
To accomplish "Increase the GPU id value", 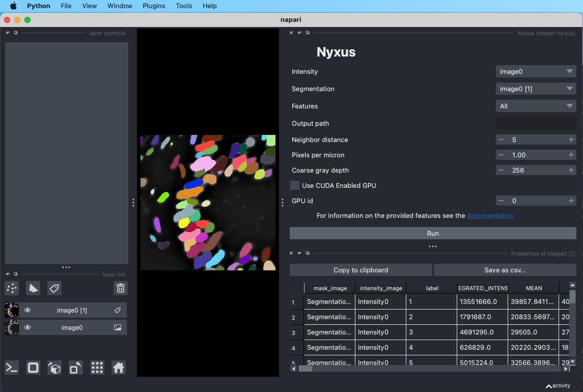I will pos(571,201).
